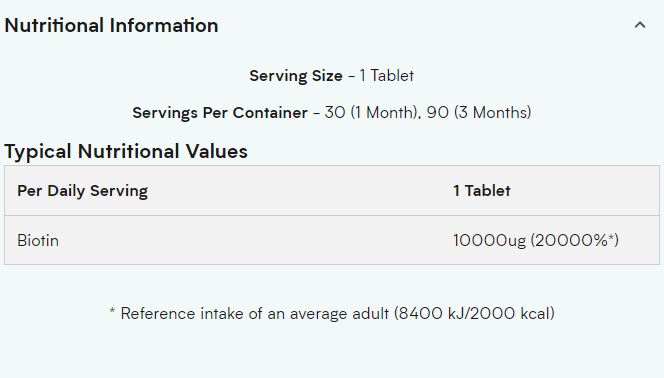Screen dimensions: 664x378
Task: Click the word 'Months' in servings line
Action: coord(499,113)
